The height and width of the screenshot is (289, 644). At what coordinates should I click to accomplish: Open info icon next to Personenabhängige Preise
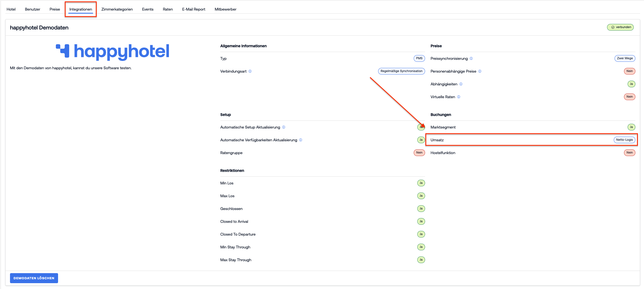coord(480,71)
